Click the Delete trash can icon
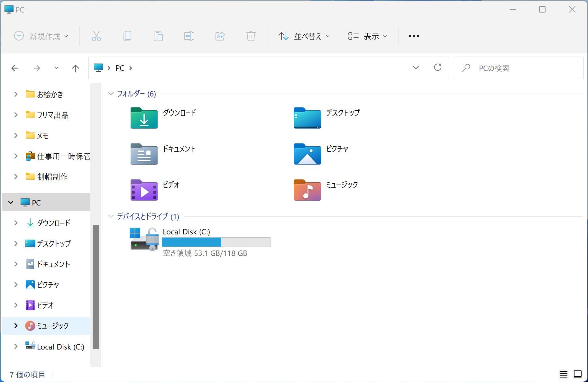Viewport: 588px width, 382px height. coord(251,36)
